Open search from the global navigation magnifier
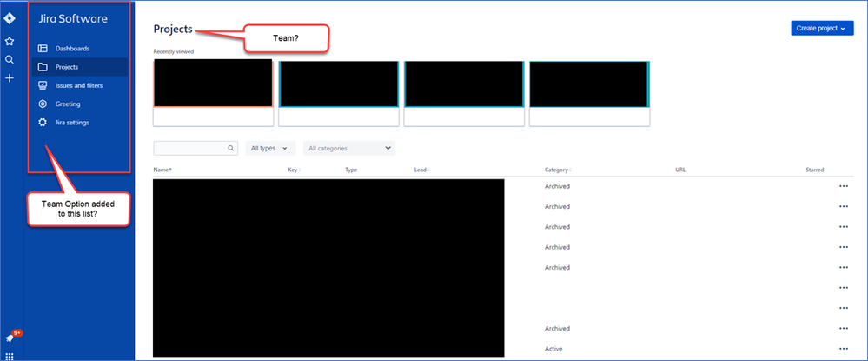The width and height of the screenshot is (868, 361). (10, 60)
